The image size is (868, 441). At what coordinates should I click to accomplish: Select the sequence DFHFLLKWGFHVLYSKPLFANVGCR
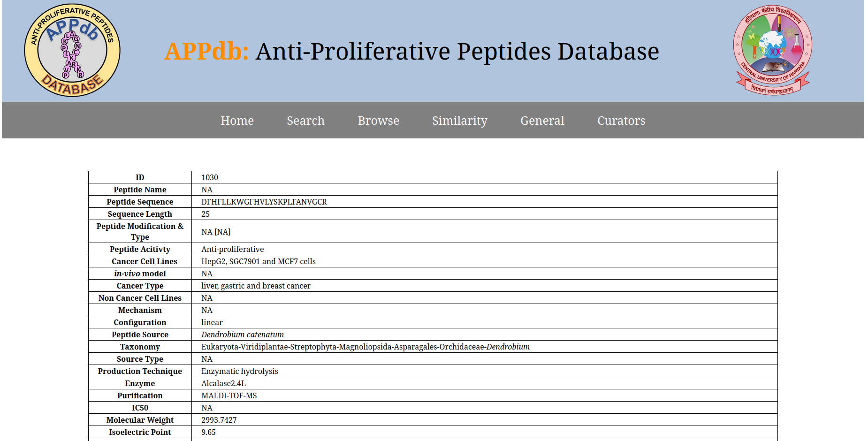[x=264, y=202]
